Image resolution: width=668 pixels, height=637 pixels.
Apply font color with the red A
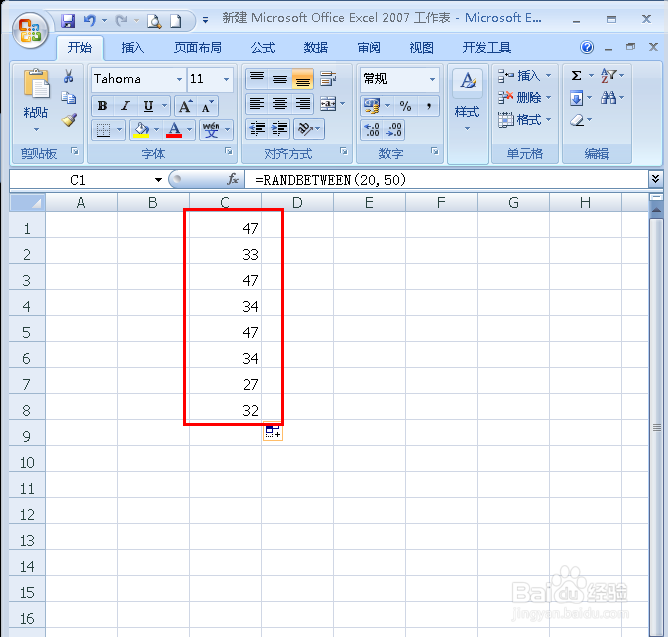(x=174, y=130)
